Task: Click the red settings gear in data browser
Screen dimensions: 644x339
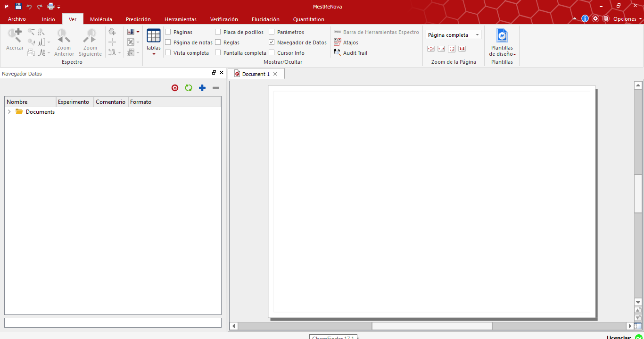Action: point(175,88)
